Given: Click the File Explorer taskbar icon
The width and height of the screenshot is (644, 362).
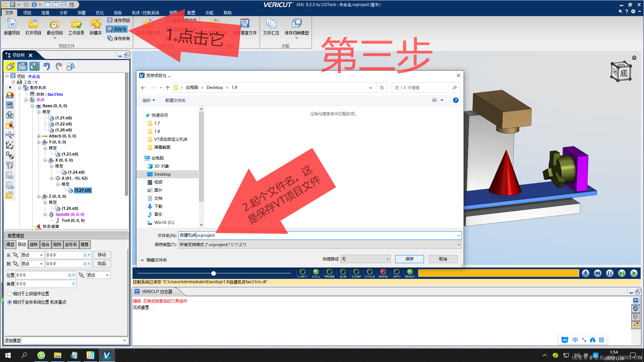Looking at the screenshot, I should point(57,355).
